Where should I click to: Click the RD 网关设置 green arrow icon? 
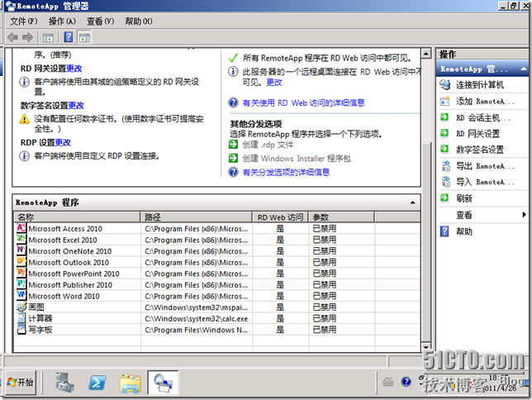click(444, 133)
